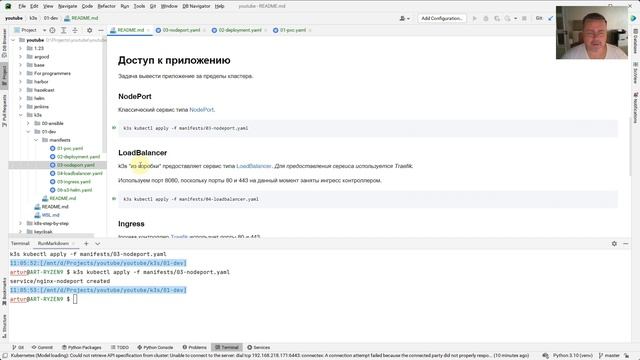Toggle the Terminal tool window

tap(227, 347)
